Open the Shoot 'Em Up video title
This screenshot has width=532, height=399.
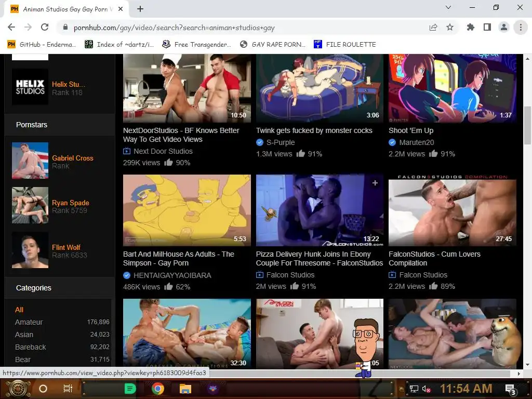point(411,130)
